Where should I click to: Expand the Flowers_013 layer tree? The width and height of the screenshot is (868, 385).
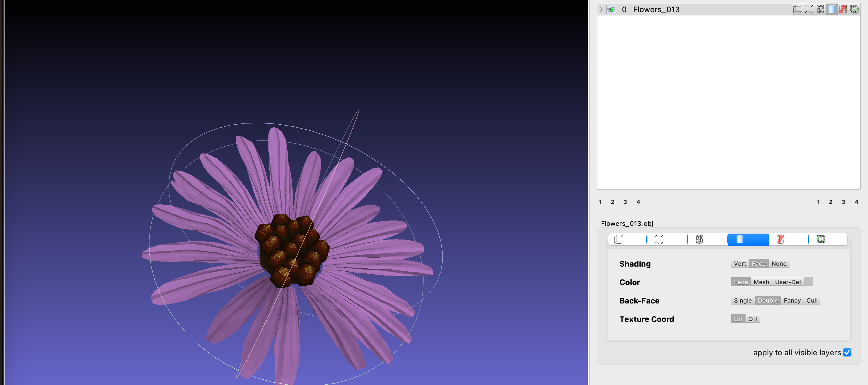pyautogui.click(x=601, y=10)
